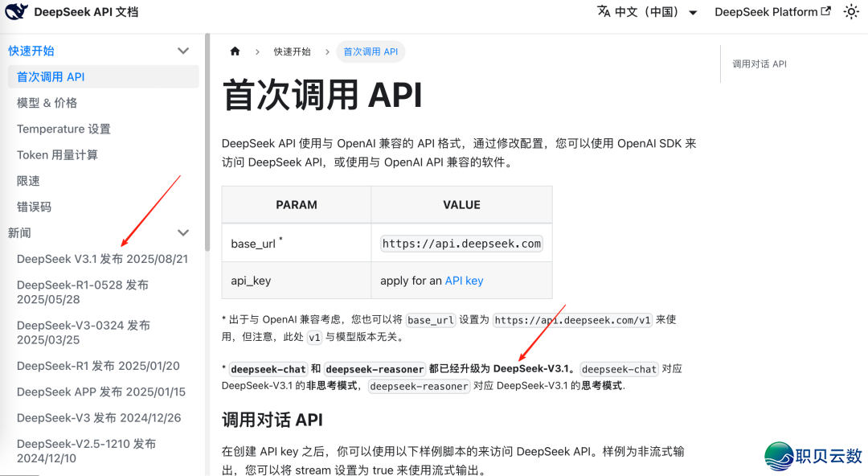Click 首次调用 API breadcrumb pill
The width and height of the screenshot is (868, 476).
tap(371, 51)
